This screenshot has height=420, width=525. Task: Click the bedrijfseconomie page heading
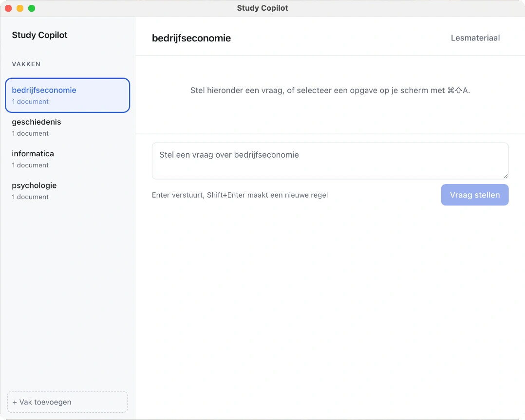(x=191, y=38)
